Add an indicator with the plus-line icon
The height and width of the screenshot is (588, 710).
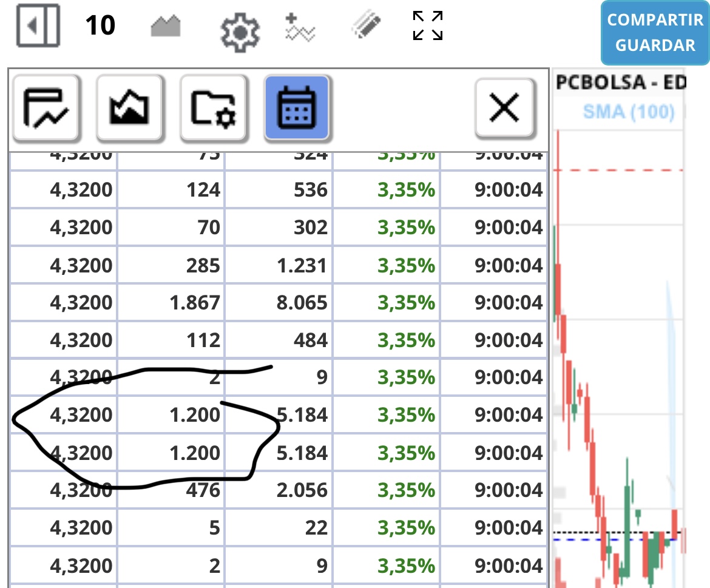tap(300, 28)
